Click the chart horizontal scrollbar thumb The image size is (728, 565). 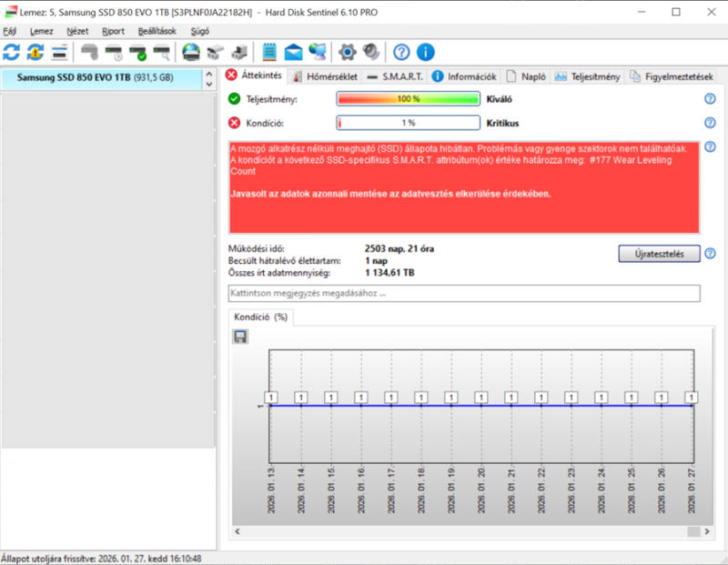pyautogui.click(x=693, y=531)
